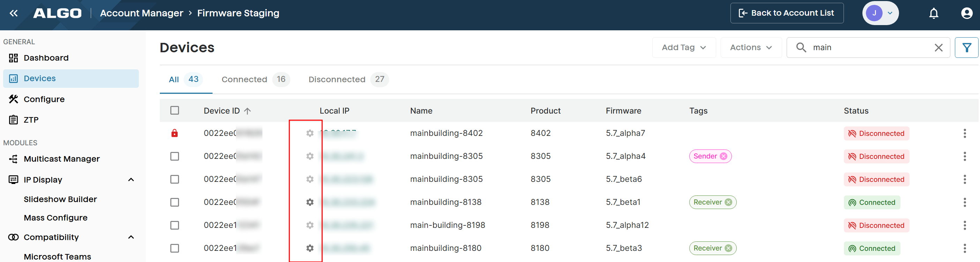
Task: Select checkbox for mainbuilding-8138 device
Action: 175,202
